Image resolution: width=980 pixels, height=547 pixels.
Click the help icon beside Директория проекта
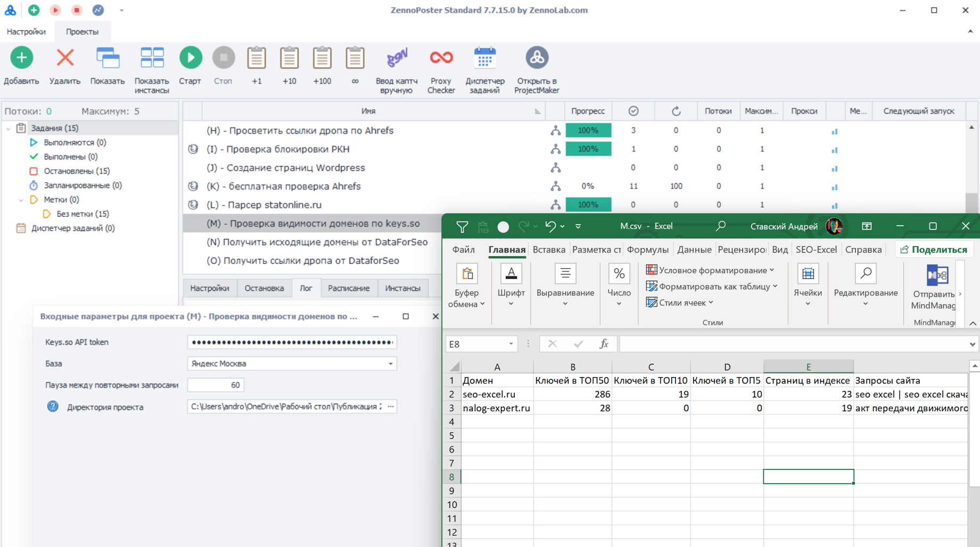(x=53, y=407)
